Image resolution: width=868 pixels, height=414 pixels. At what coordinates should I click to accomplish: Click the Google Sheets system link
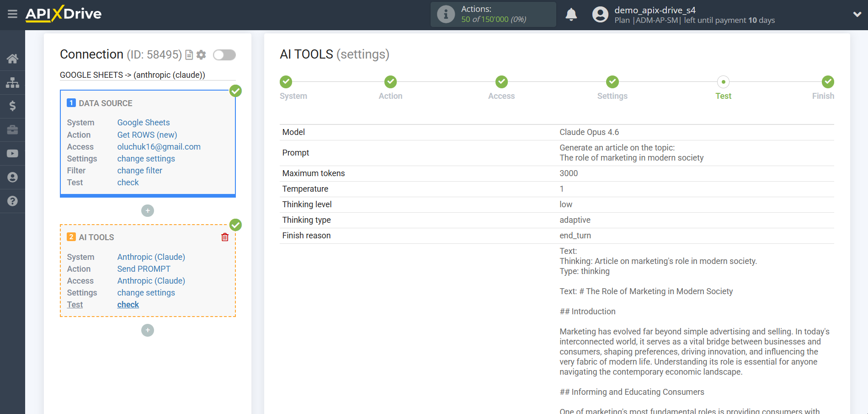click(144, 123)
